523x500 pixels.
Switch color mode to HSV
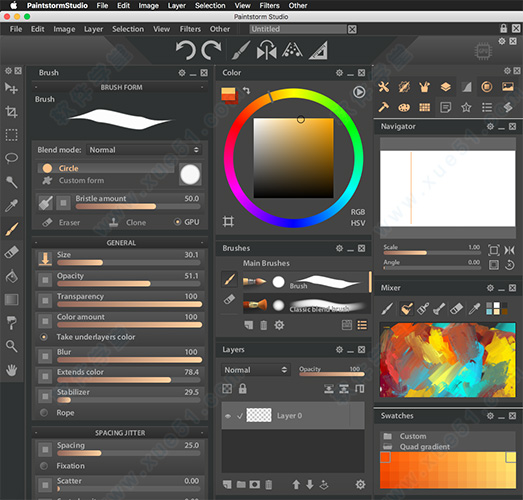358,223
